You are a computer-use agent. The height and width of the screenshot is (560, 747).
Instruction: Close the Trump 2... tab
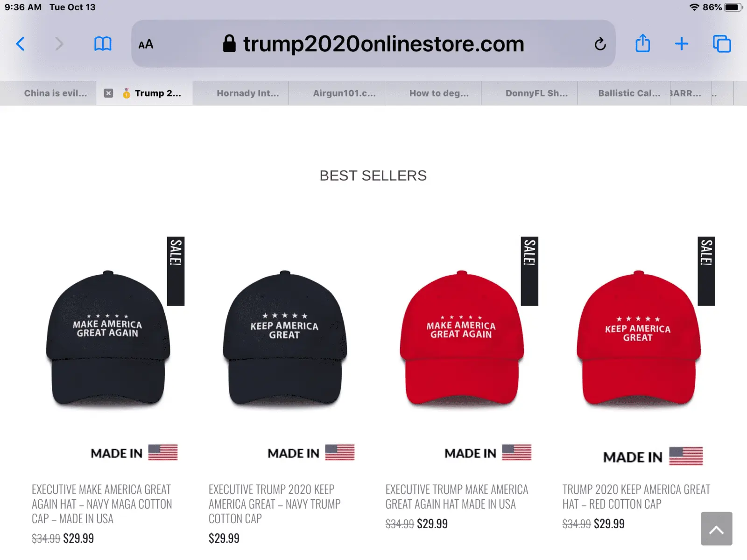[x=108, y=93]
